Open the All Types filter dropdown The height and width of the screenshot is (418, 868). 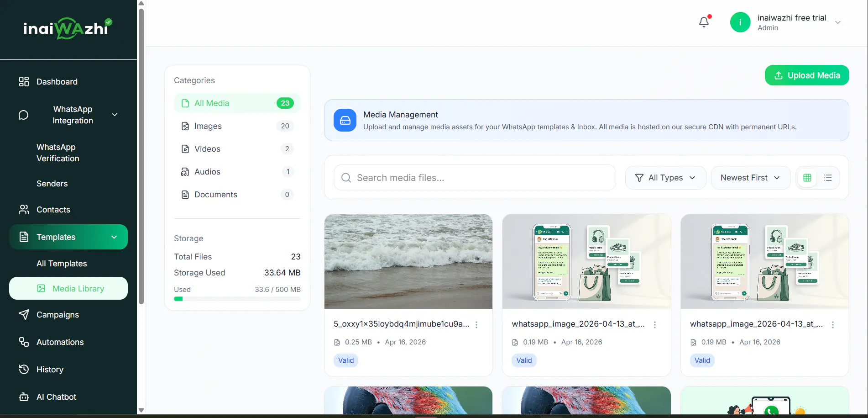click(665, 178)
